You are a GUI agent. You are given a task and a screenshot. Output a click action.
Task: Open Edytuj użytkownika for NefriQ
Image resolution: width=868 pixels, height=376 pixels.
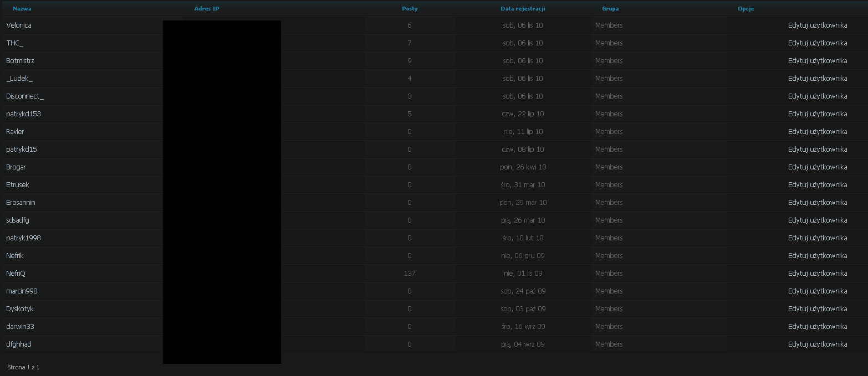[x=818, y=274]
